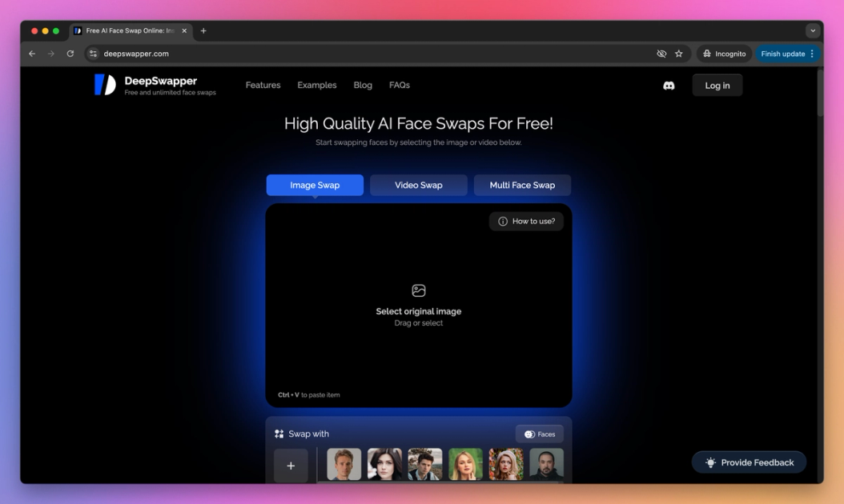Click the Discord icon in header

click(669, 86)
